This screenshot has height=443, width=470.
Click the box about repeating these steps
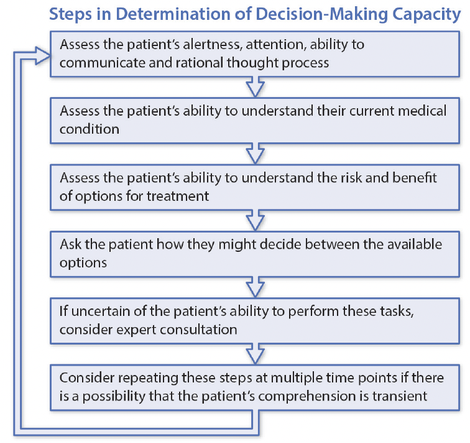coord(255,388)
